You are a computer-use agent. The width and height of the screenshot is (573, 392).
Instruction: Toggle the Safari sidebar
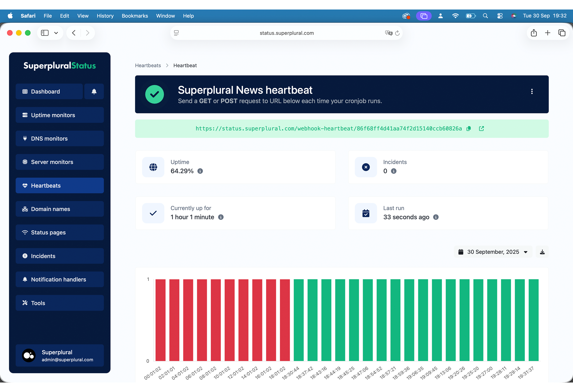click(x=45, y=33)
